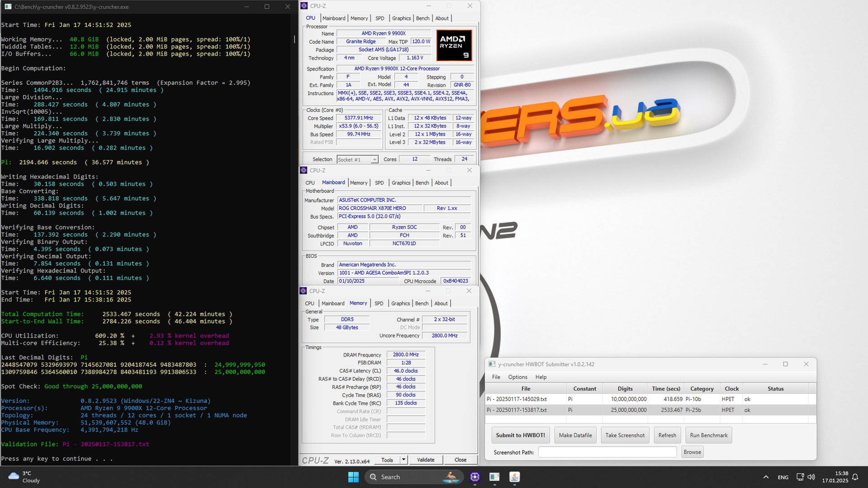The height and width of the screenshot is (488, 868).
Task: Open the notifications bell icon
Action: [x=855, y=477]
